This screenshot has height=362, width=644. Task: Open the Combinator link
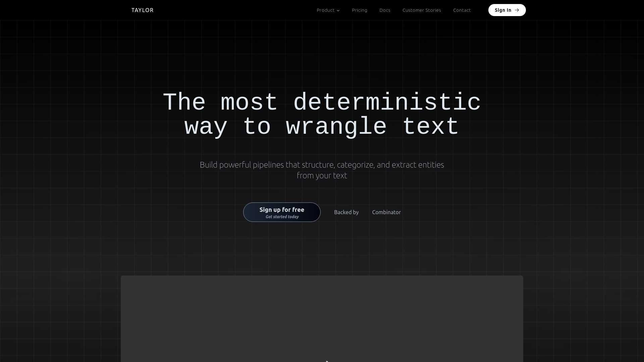pyautogui.click(x=386, y=212)
